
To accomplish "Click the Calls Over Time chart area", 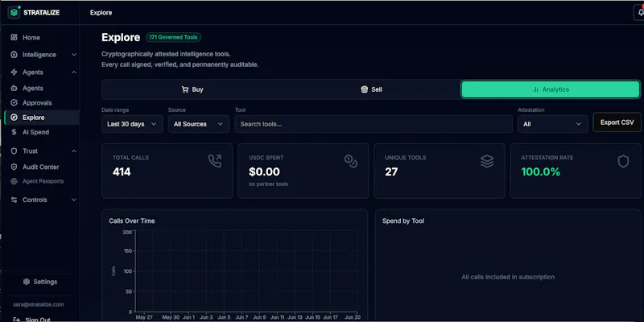I will 246,271.
